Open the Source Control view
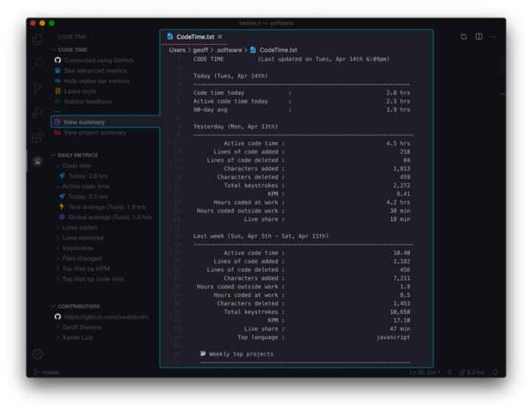The width and height of the screenshot is (532, 412). (37, 88)
